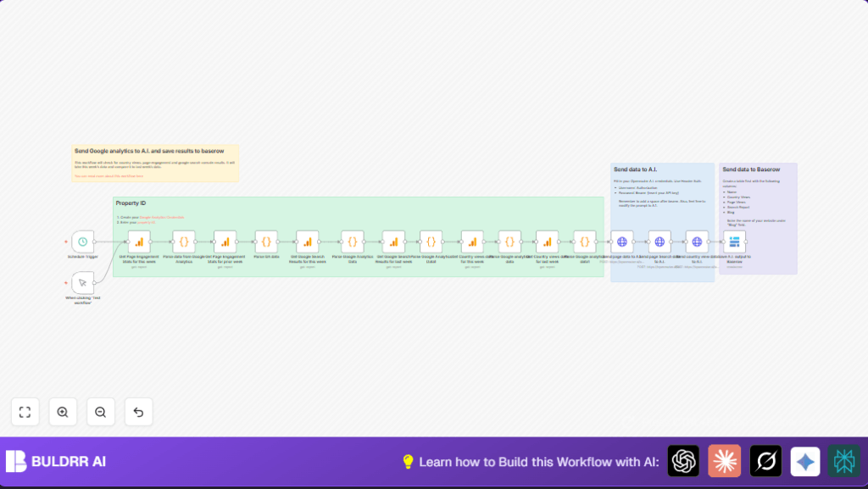Open 'Parse Google Analytics Data1' code node
This screenshot has height=489, width=868.
click(431, 242)
